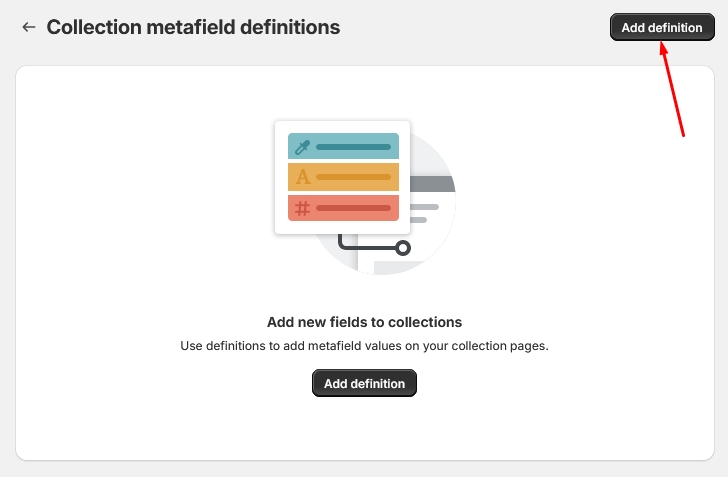Click the Collection metafield definitions title
This screenshot has height=477, width=728.
(x=193, y=28)
